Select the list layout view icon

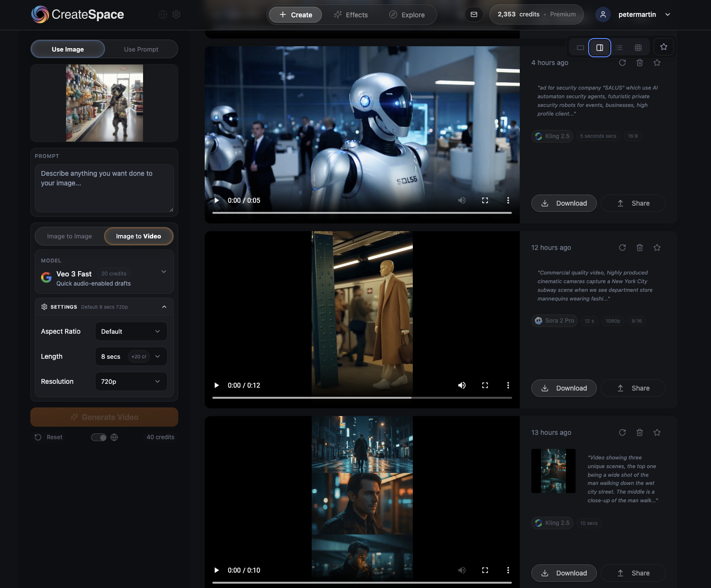click(x=619, y=48)
